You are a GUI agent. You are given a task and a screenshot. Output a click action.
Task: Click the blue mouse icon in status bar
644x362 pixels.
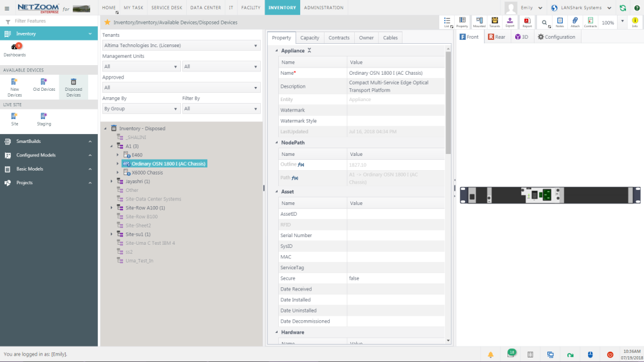[590, 355]
